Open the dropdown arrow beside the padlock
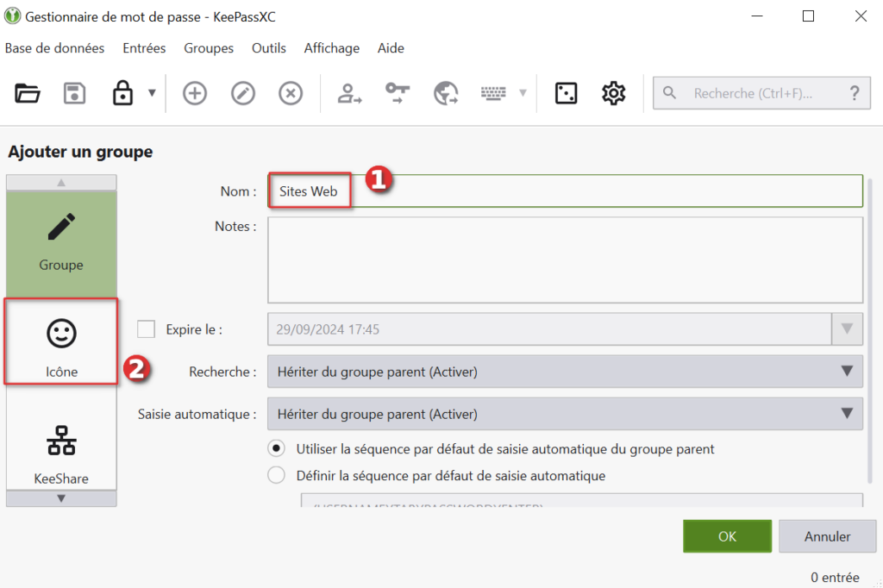Viewport: 883px width, 588px height. [152, 93]
